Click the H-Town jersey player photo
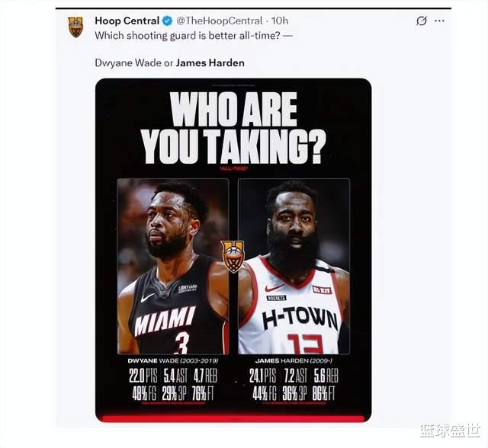This screenshot has width=488, height=448. point(294,266)
